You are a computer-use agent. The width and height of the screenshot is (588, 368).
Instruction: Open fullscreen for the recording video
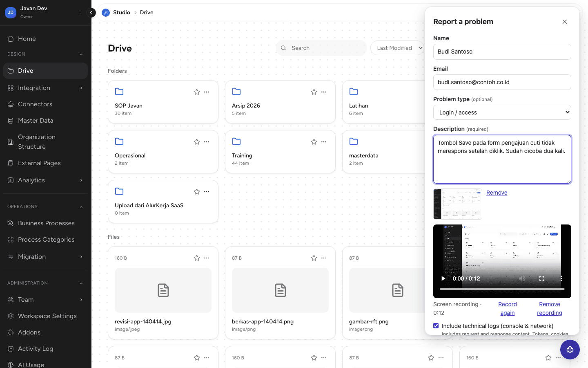(x=542, y=278)
